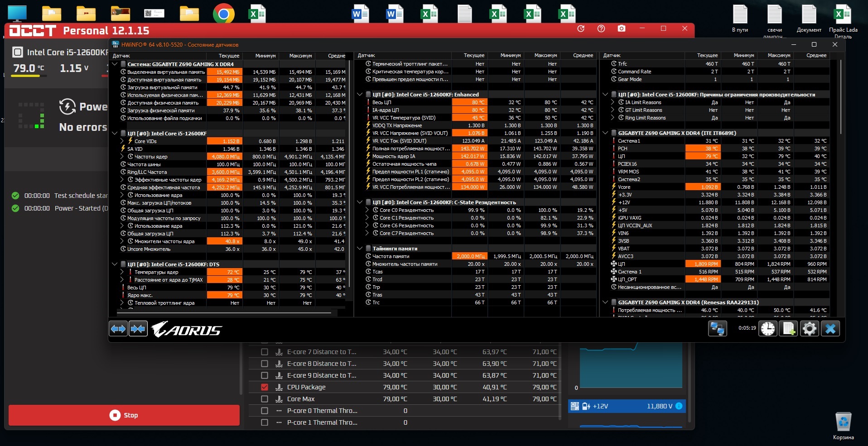Check P-core 1 Thermal Thro... checkbox
The height and width of the screenshot is (446, 868).
click(x=265, y=422)
